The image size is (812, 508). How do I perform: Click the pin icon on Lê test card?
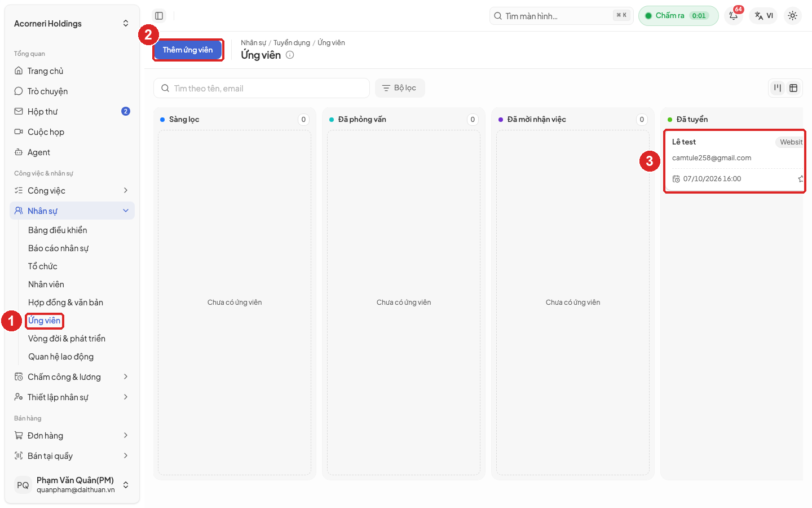(800, 179)
